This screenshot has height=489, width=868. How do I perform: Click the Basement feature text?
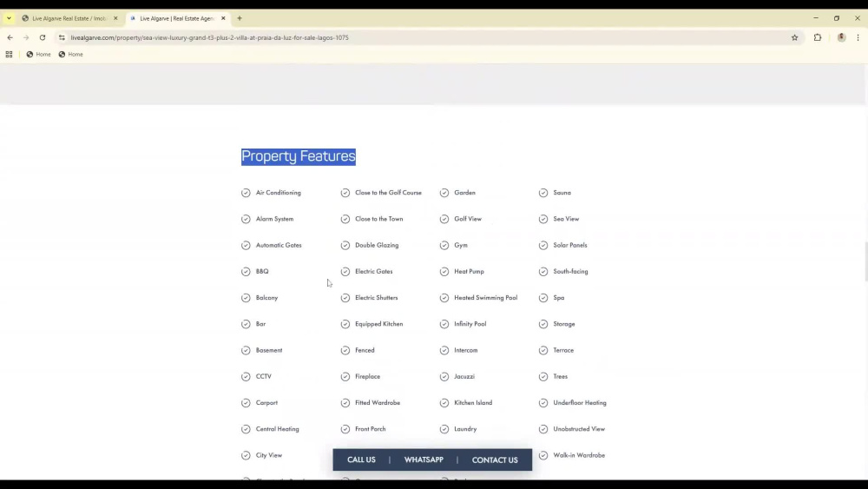[269, 350]
